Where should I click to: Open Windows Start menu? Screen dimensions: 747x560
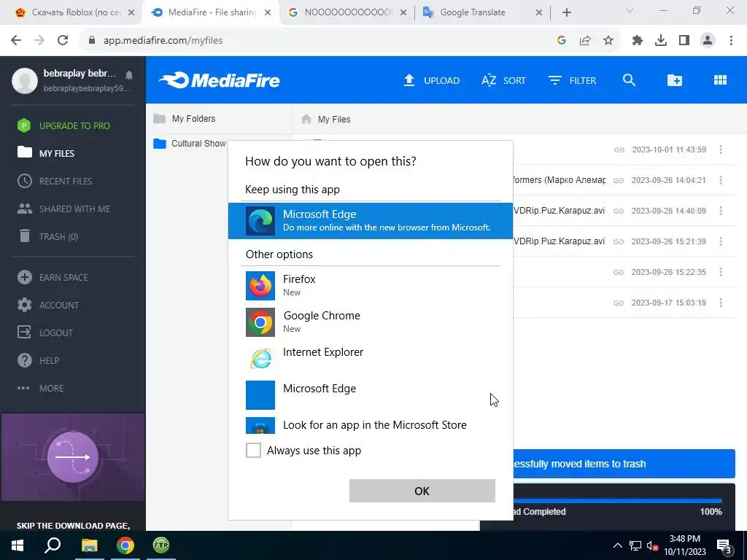(18, 545)
